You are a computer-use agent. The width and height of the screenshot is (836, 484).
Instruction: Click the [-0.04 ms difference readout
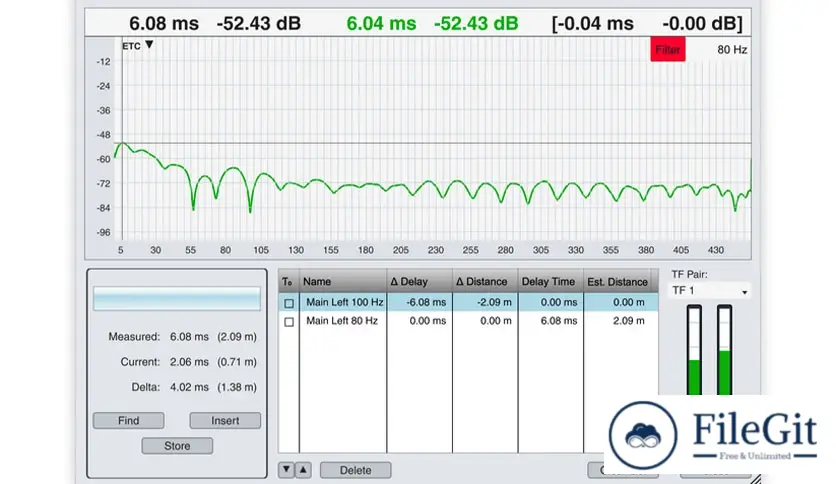(x=592, y=23)
